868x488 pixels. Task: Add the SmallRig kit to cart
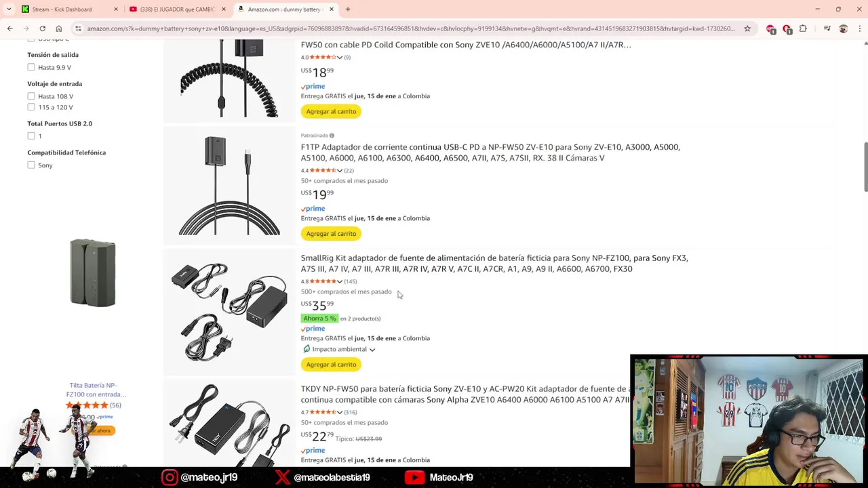[x=331, y=365]
